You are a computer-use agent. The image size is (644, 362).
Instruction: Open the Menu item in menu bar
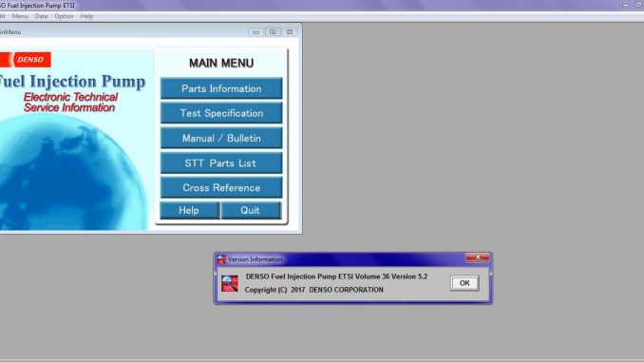point(20,16)
